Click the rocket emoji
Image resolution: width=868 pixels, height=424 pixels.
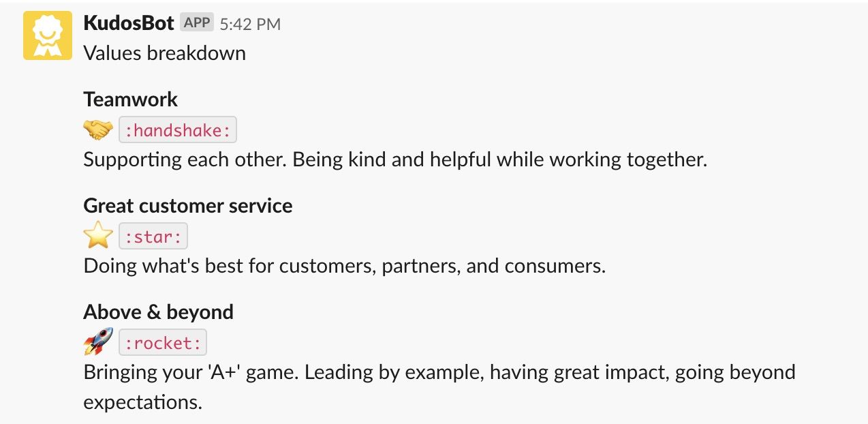[x=98, y=342]
